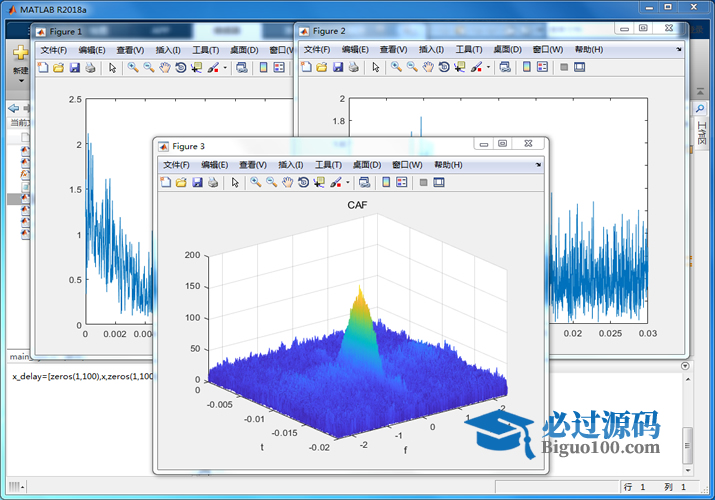The width and height of the screenshot is (715, 500).
Task: Click Print icon in Figure 3 toolbar
Action: 212,183
